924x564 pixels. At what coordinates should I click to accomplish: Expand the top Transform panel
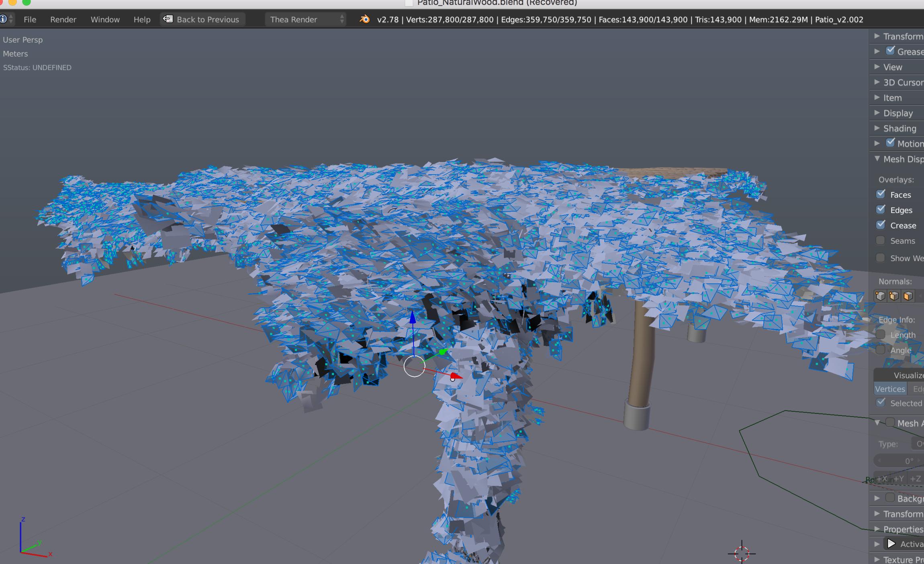pos(877,36)
